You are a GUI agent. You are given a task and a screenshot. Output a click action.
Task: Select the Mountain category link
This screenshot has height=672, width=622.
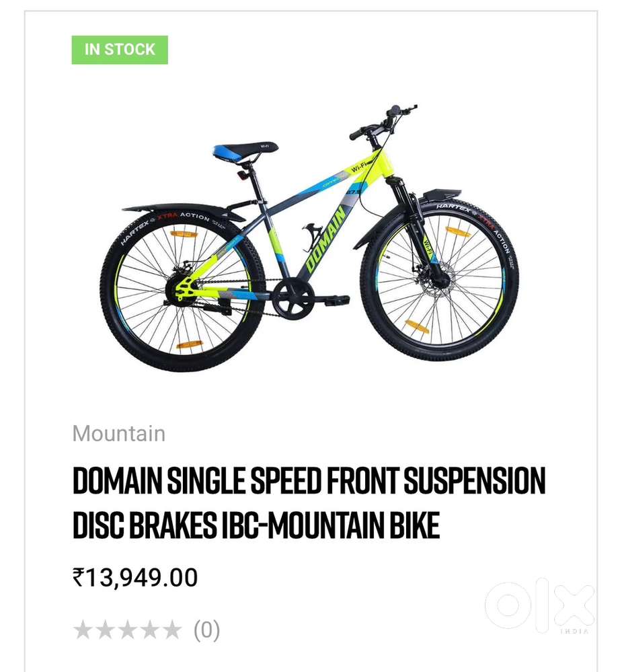click(x=118, y=433)
